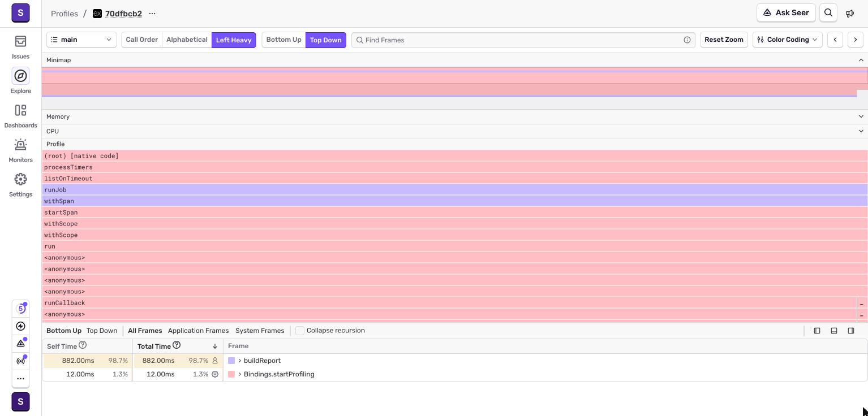
Task: Select Left Heavy sorting
Action: click(x=234, y=40)
